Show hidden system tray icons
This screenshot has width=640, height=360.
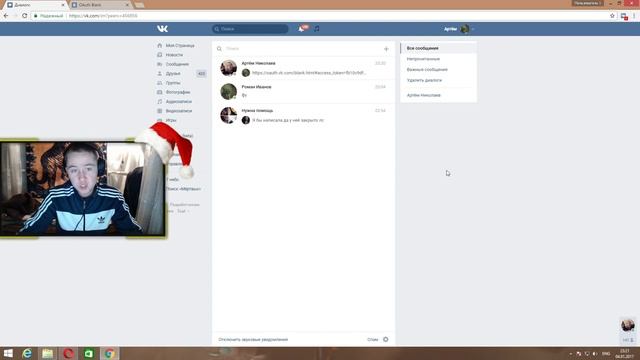pos(571,354)
